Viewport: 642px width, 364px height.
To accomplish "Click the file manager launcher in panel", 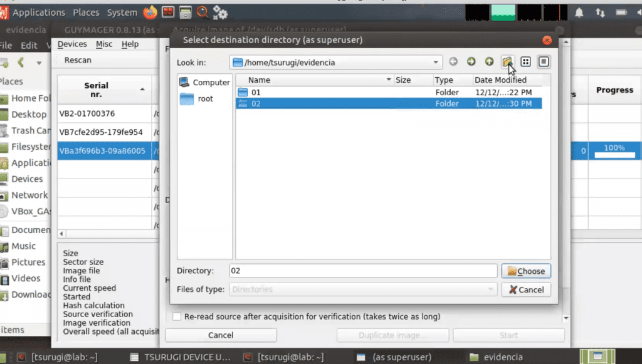I will click(x=186, y=13).
